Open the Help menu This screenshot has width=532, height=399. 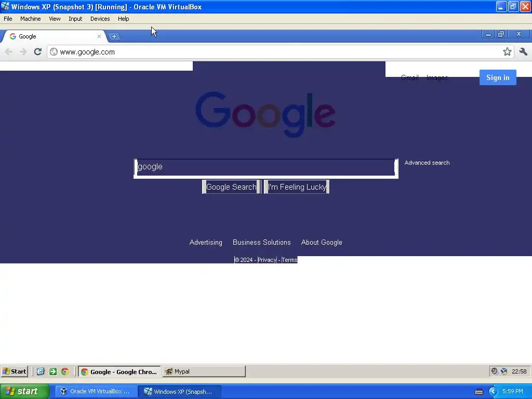[x=124, y=19]
